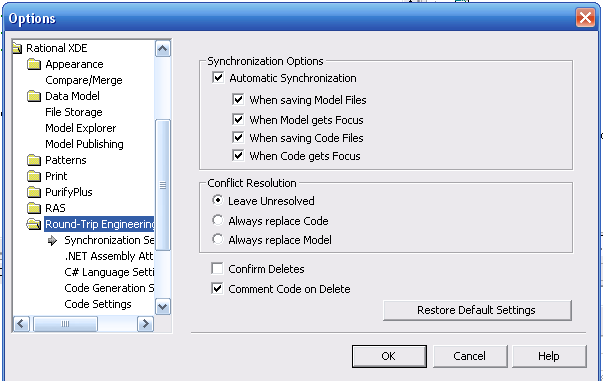
Task: Click tree horizontal scrollbar thumb
Action: [65, 324]
